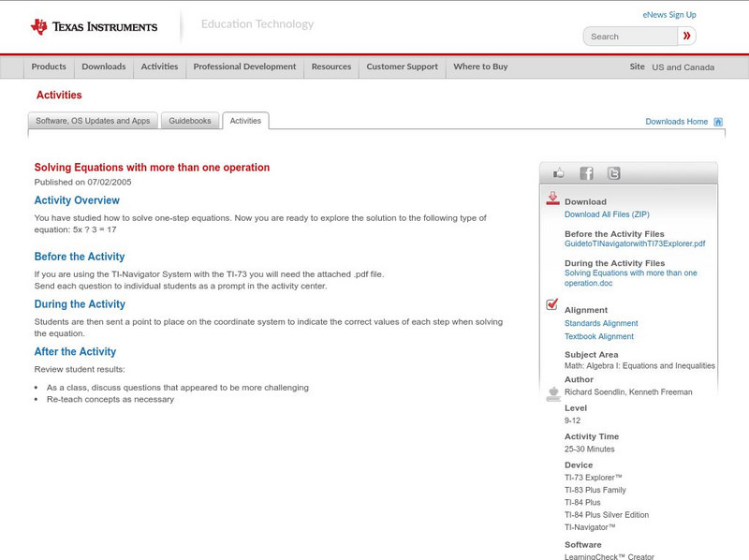
Task: Click the 25-30 Minutes activity time
Action: [x=590, y=449]
